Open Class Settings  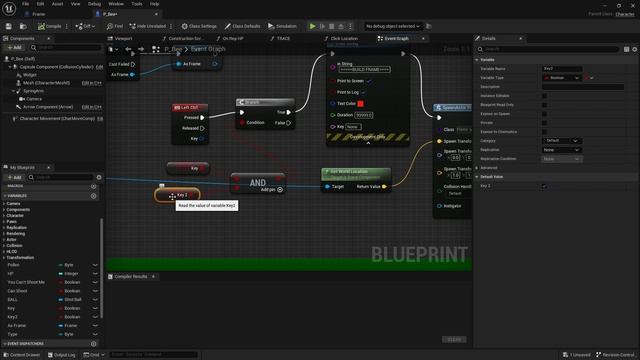tap(199, 26)
